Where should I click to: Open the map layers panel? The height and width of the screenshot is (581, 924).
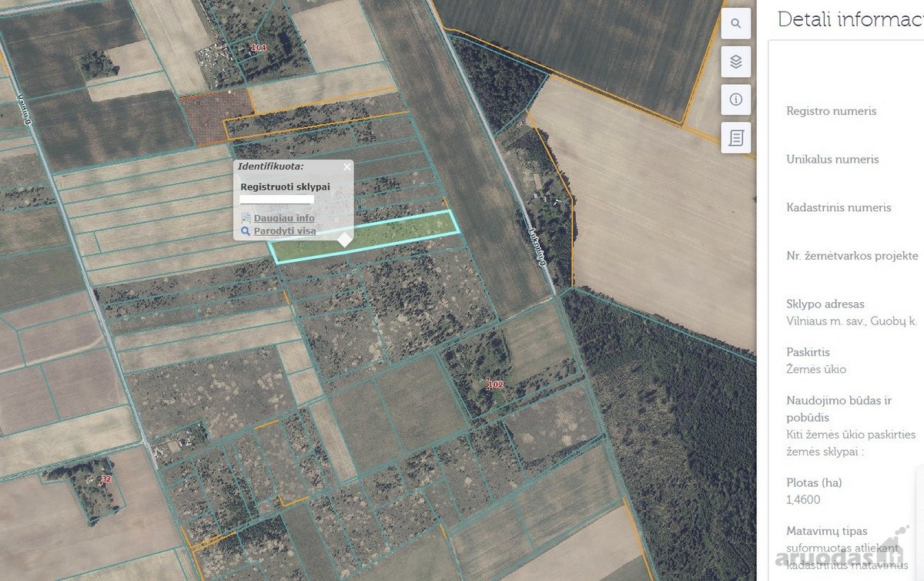pyautogui.click(x=736, y=62)
